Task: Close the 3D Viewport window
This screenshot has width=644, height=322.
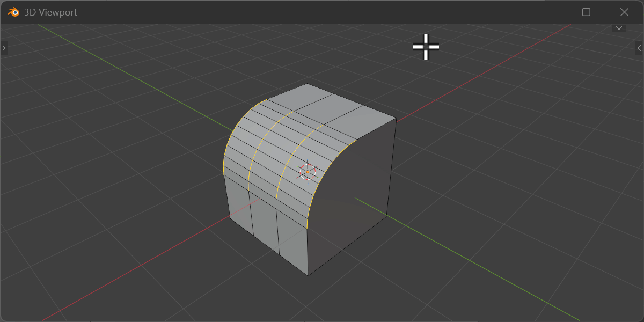Action: coord(624,12)
